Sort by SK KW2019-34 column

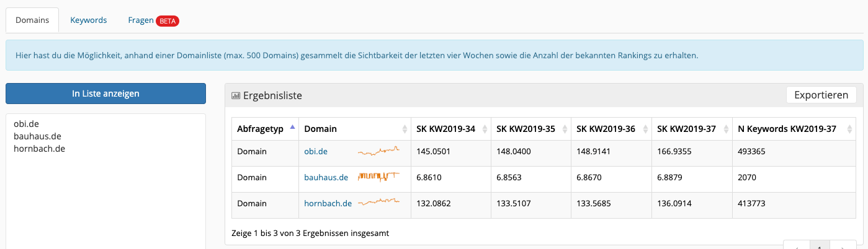coord(485,129)
